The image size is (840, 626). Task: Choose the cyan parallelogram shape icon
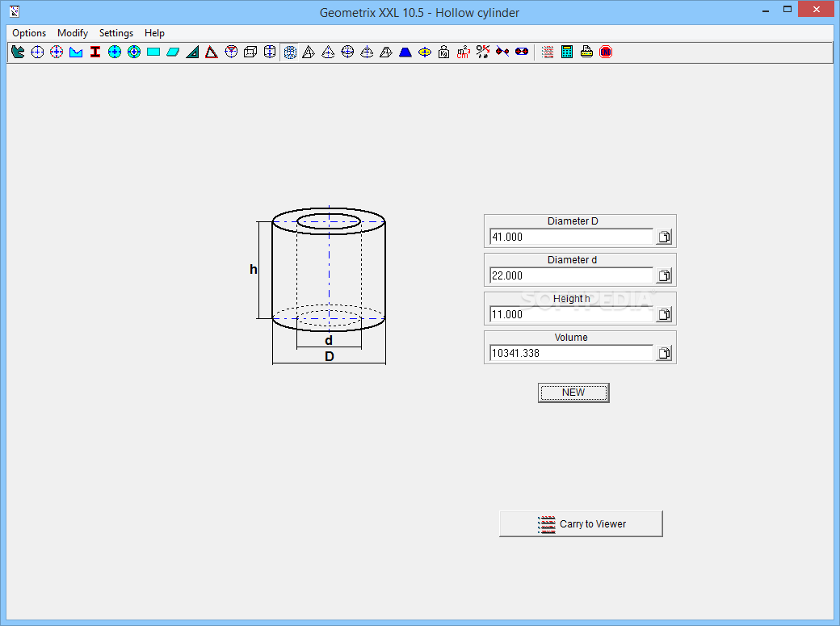click(x=173, y=52)
